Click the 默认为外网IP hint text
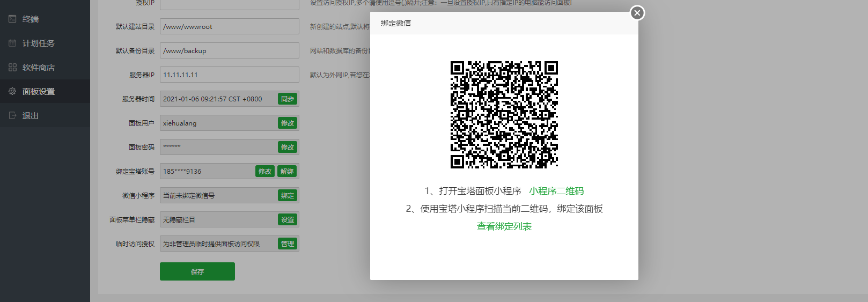This screenshot has width=868, height=302. tap(340, 75)
